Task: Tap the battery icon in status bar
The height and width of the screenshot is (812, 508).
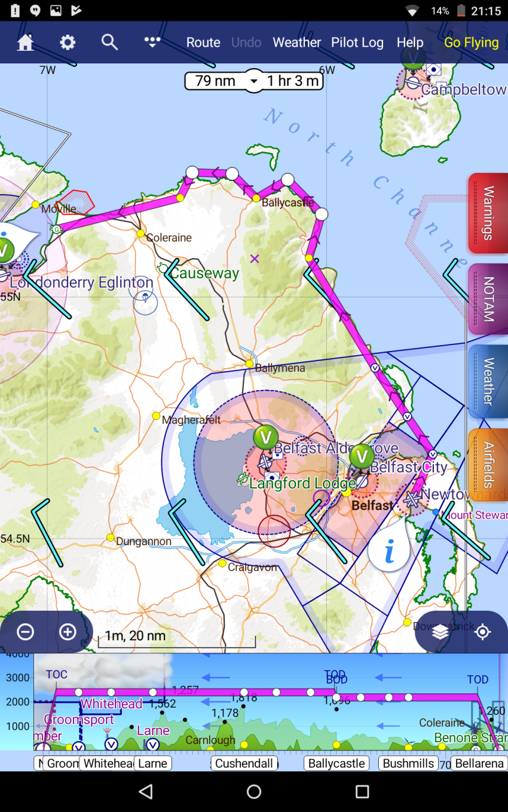Action: click(x=461, y=11)
